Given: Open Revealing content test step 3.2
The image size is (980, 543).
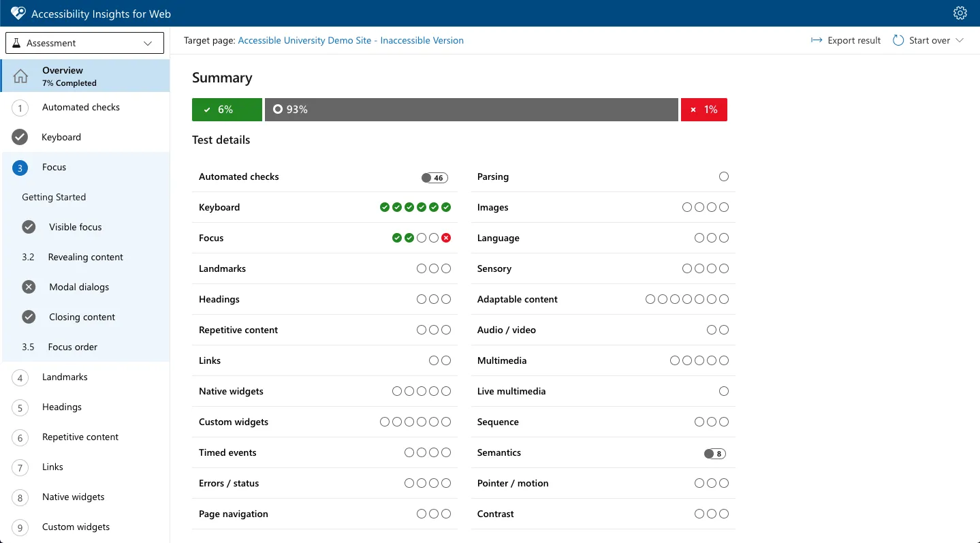Looking at the screenshot, I should [x=85, y=257].
